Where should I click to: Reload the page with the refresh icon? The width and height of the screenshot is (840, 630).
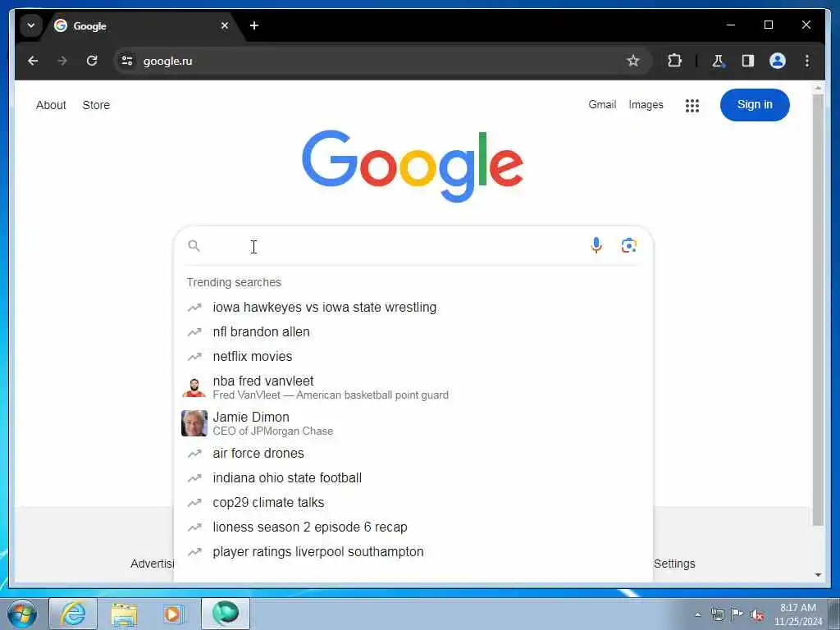pos(92,61)
